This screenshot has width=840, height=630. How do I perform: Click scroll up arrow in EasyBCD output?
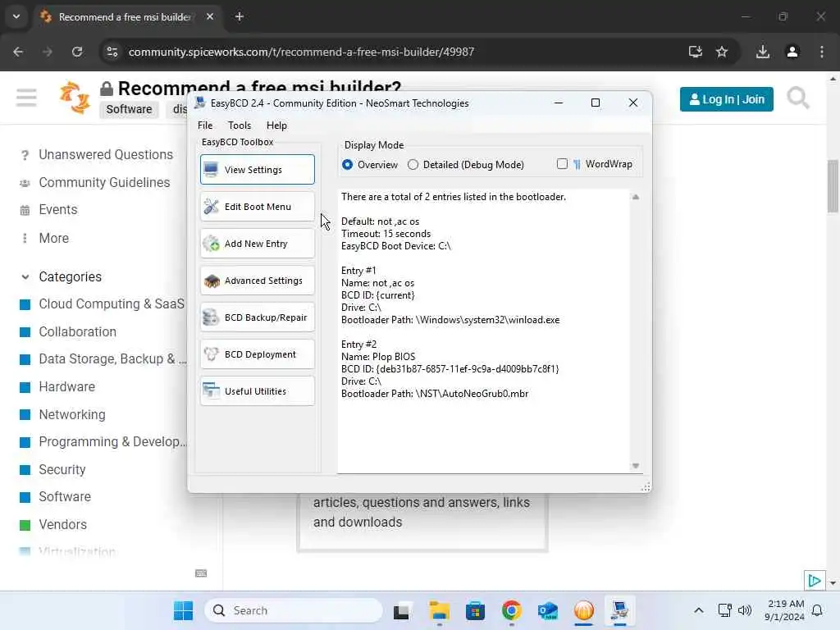pyautogui.click(x=636, y=197)
